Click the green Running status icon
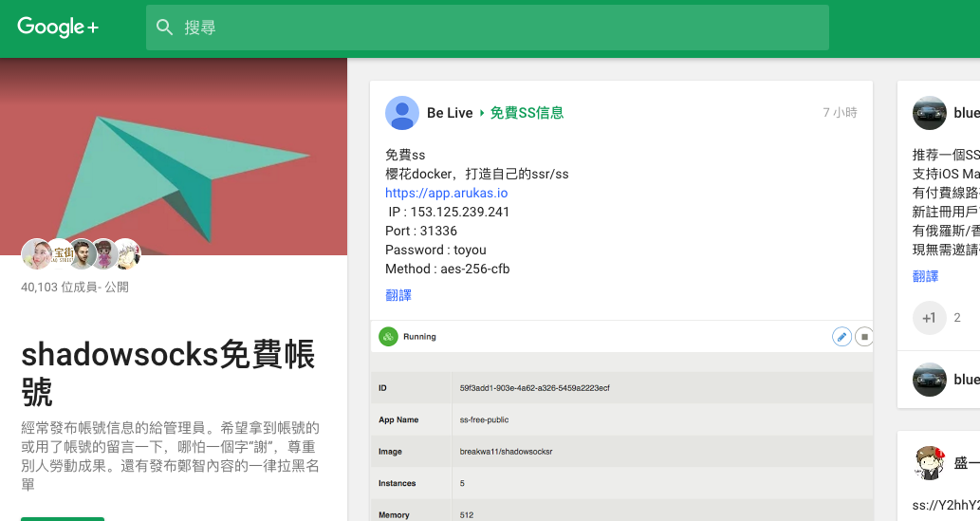Image resolution: width=980 pixels, height=521 pixels. [388, 337]
